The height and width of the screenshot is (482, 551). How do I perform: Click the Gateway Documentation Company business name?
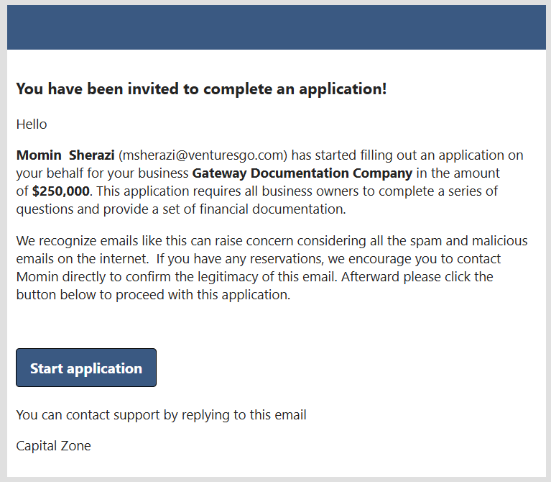(302, 173)
